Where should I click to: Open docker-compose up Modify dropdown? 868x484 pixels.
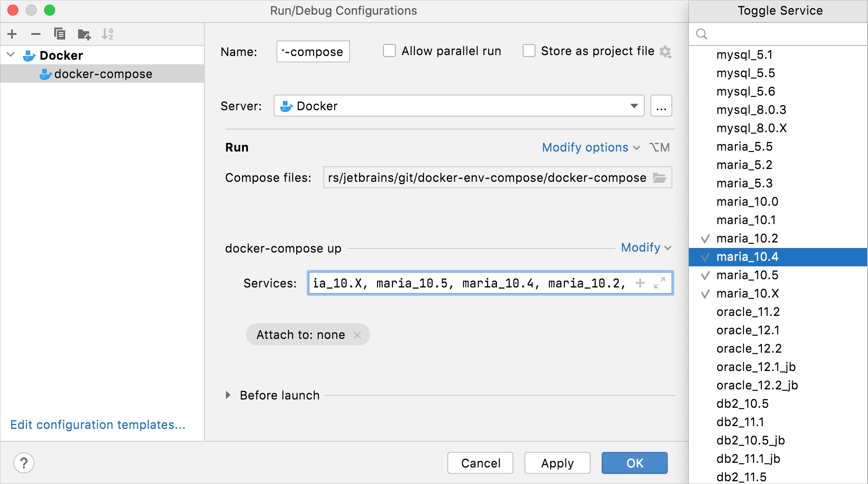tap(646, 248)
